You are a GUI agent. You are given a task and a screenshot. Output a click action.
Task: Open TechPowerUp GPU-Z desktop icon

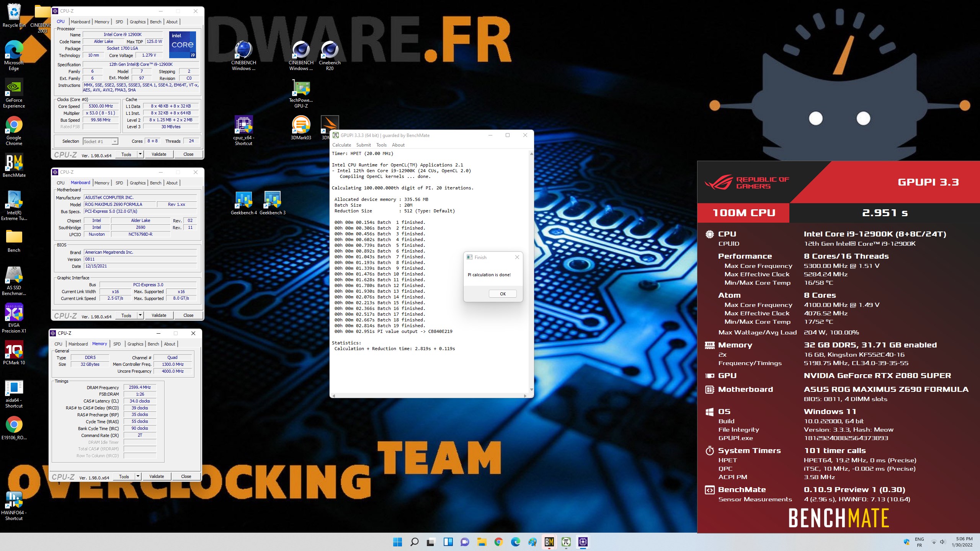tap(301, 93)
